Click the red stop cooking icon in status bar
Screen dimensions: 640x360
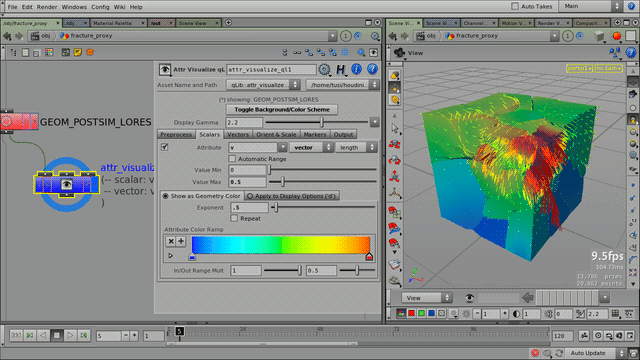click(x=535, y=353)
